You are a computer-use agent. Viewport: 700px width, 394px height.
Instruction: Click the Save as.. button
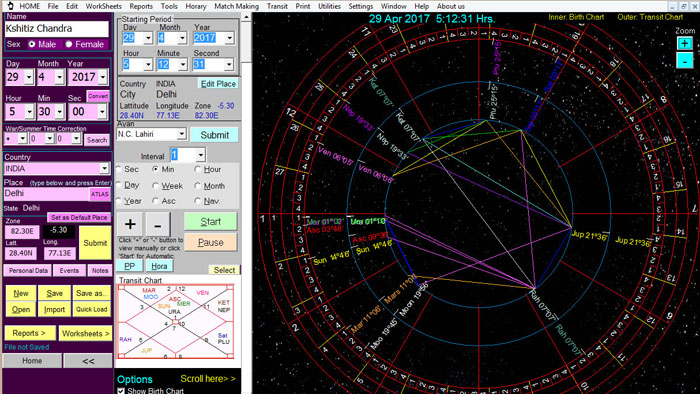click(92, 293)
